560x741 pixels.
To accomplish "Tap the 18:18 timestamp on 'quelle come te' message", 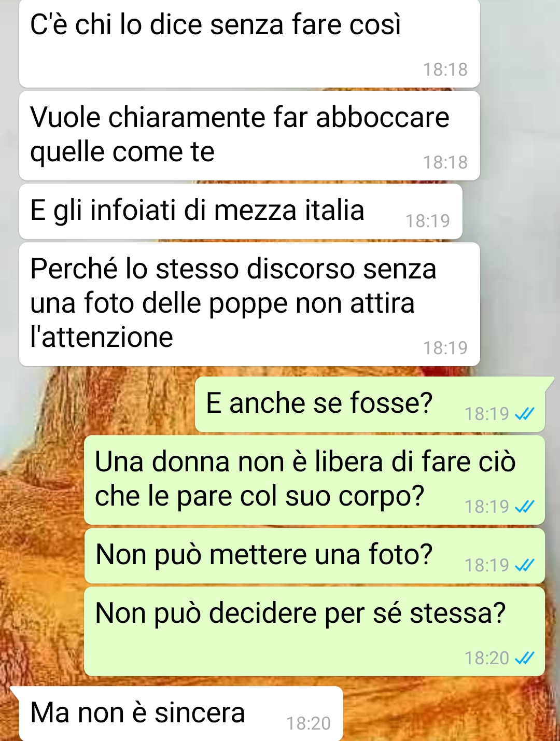I will 445,162.
